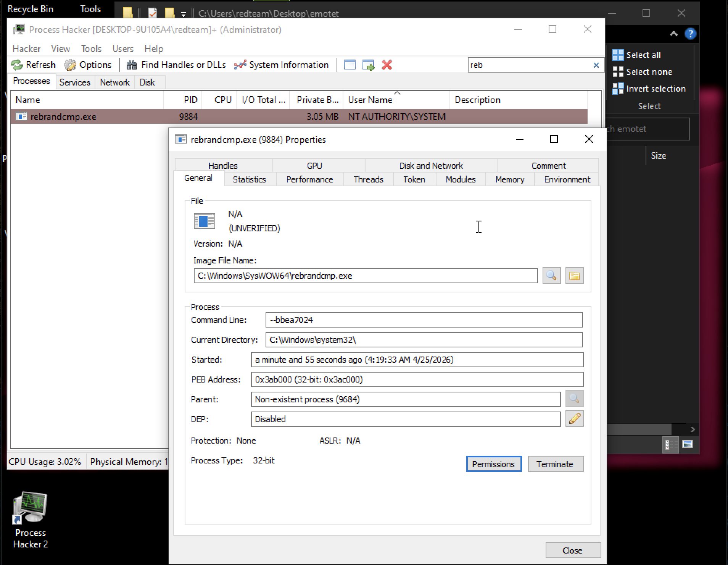Collapse the Explorer ribbon chevron
This screenshot has height=565, width=728.
674,34
